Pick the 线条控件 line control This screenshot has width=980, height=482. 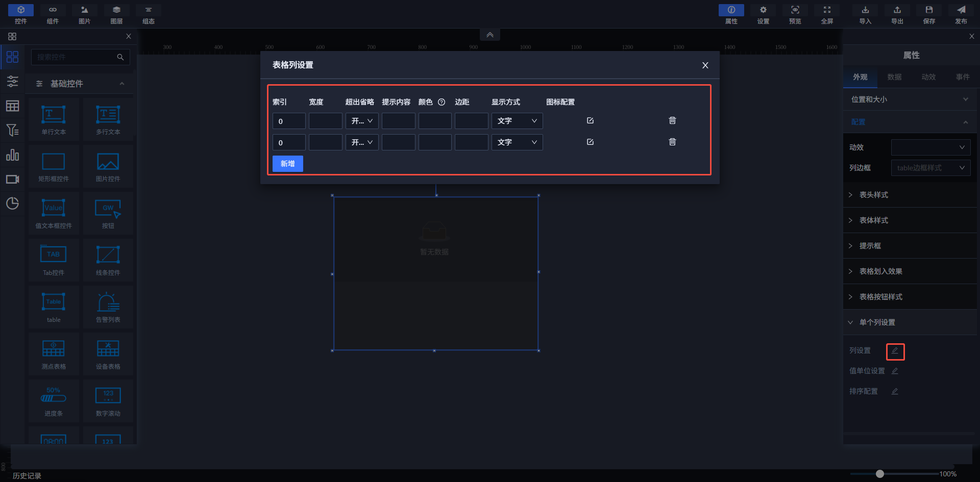pos(108,260)
